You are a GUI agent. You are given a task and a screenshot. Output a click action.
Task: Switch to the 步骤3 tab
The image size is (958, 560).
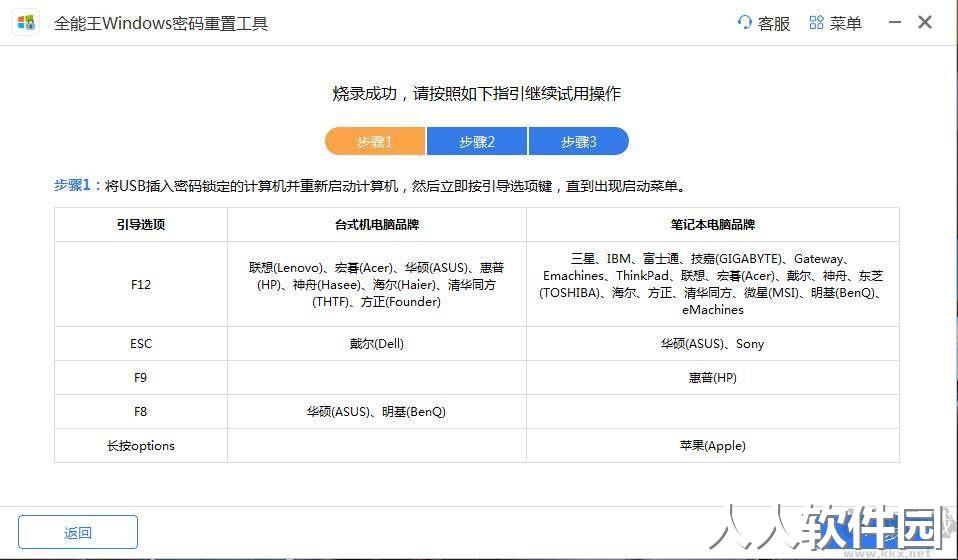click(579, 142)
